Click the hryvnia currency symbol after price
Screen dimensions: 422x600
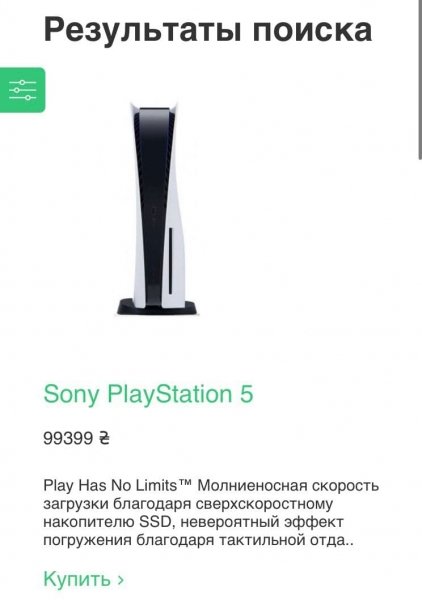[x=104, y=438]
